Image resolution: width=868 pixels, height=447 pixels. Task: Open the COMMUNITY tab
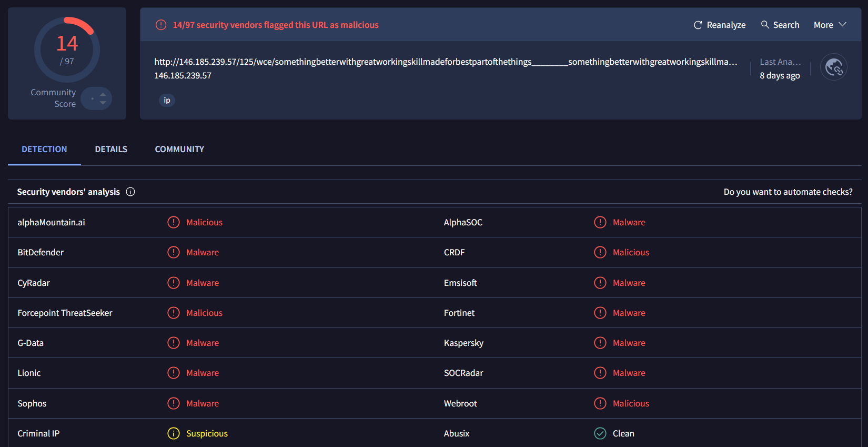click(179, 150)
